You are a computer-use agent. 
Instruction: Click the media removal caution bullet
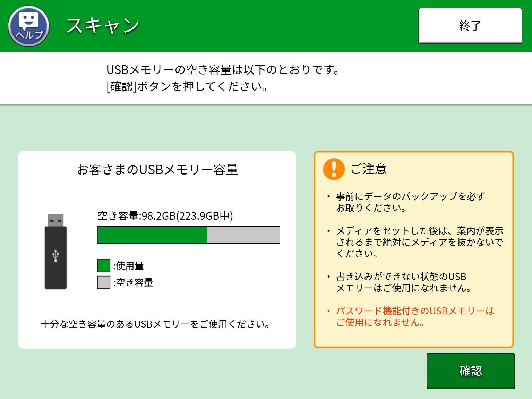point(419,242)
